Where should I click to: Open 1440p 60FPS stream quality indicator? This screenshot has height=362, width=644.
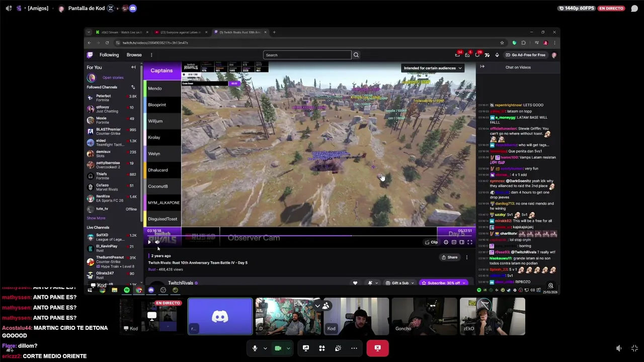coord(576,8)
